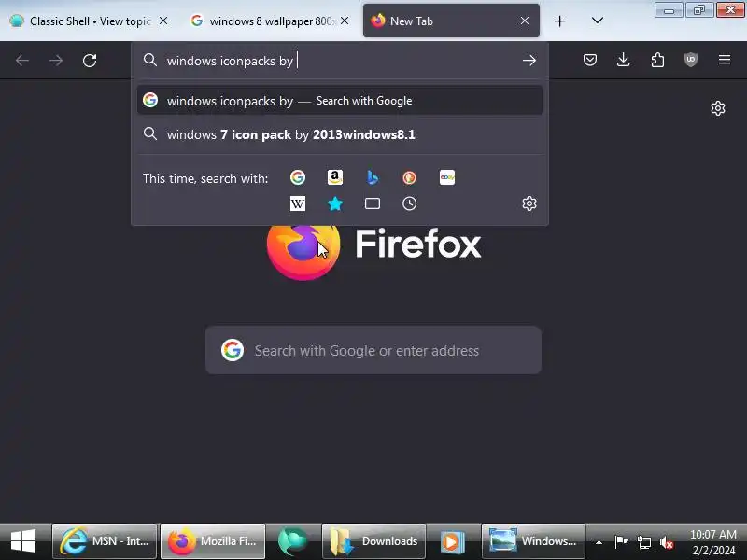Open Downloads folder taskbar button
The width and height of the screenshot is (747, 560).
(x=374, y=541)
